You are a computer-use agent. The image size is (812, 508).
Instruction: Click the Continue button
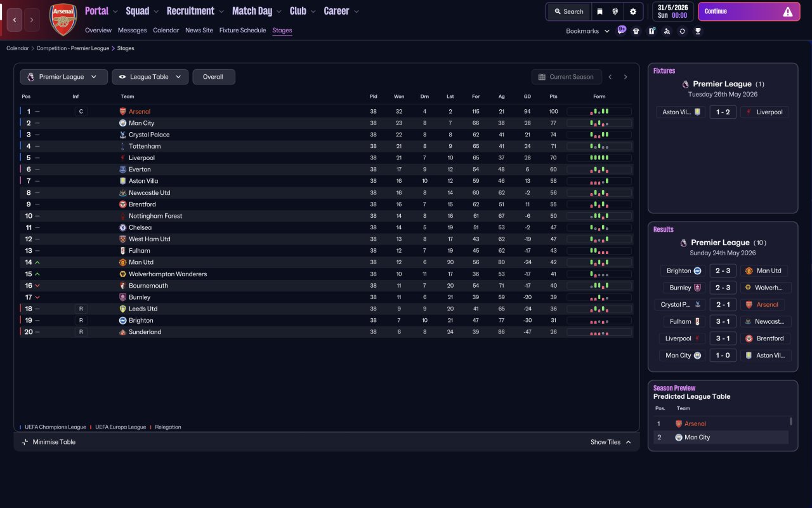[x=749, y=11]
